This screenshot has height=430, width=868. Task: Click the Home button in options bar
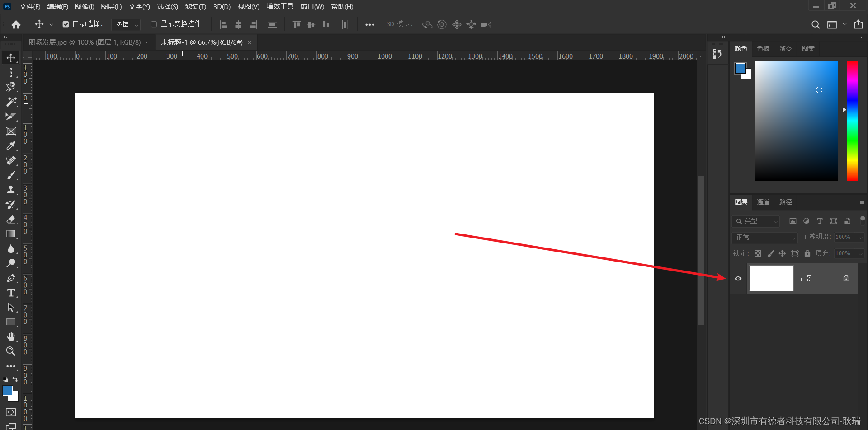(16, 24)
